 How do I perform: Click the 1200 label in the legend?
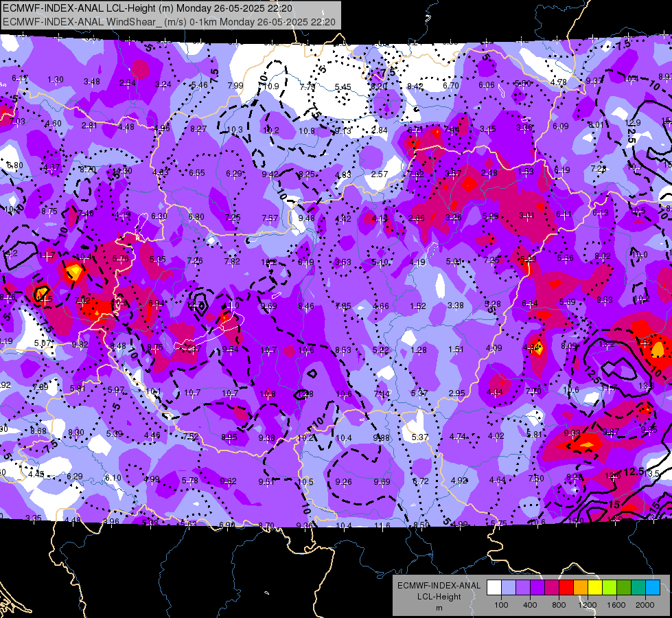587,605
